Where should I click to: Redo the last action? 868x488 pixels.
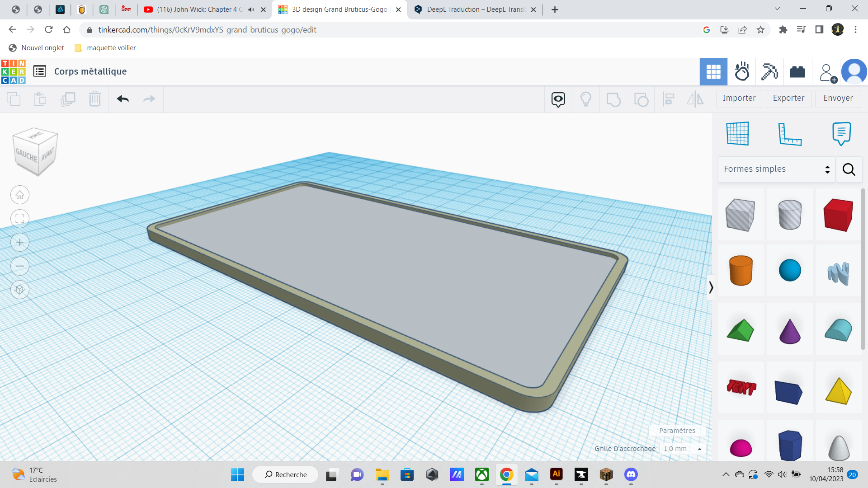pos(149,99)
